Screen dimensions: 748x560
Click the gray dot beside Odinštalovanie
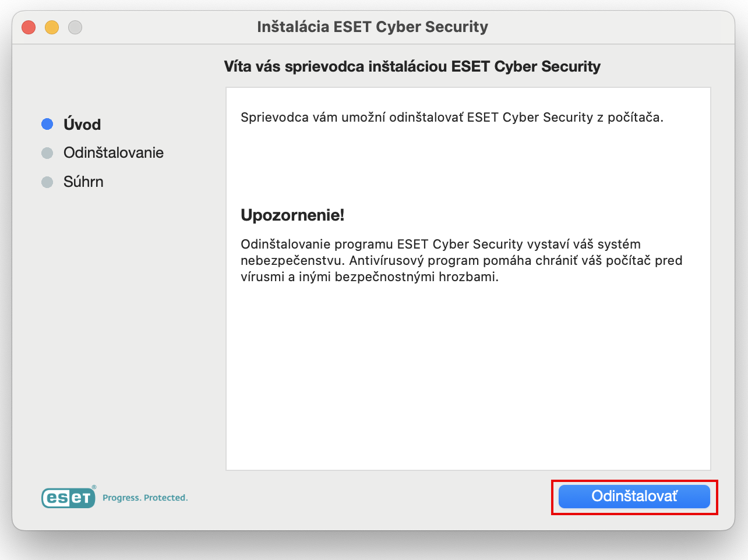coord(47,153)
